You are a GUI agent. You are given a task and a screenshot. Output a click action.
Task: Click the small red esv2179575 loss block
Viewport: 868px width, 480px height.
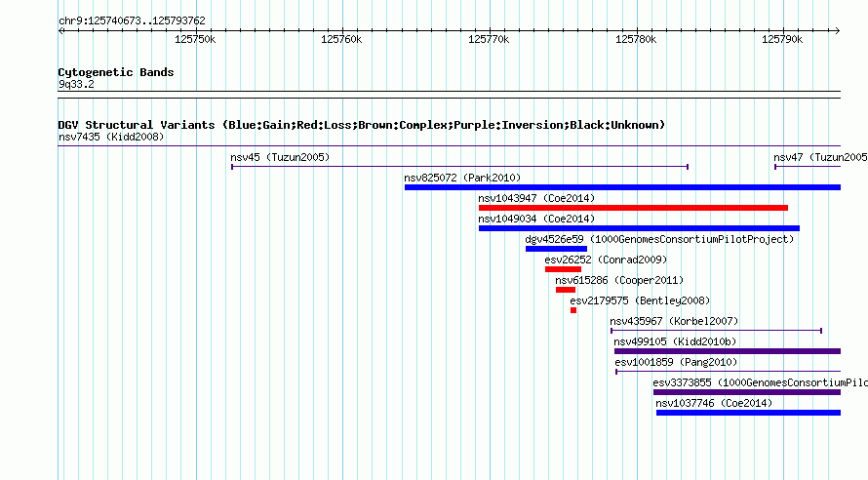(x=573, y=310)
